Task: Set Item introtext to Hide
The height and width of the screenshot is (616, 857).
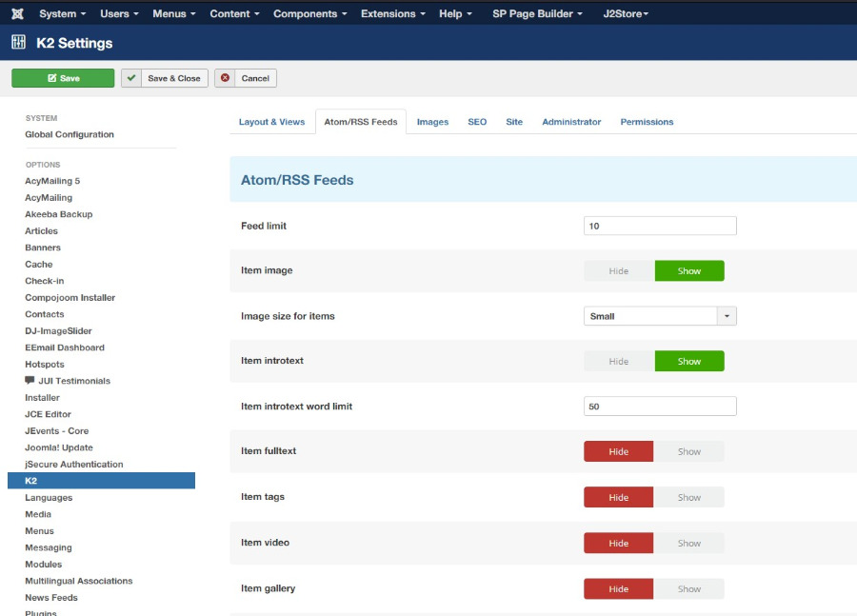Action: [x=619, y=361]
